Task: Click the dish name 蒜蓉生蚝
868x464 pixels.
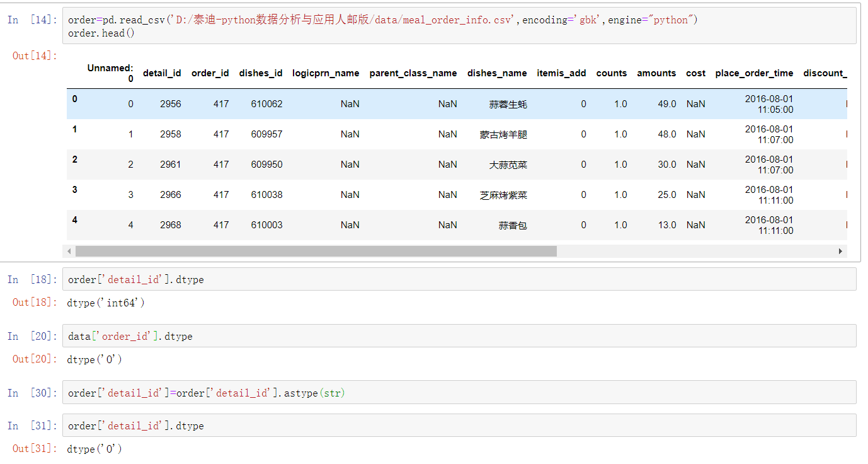Action: coord(508,104)
